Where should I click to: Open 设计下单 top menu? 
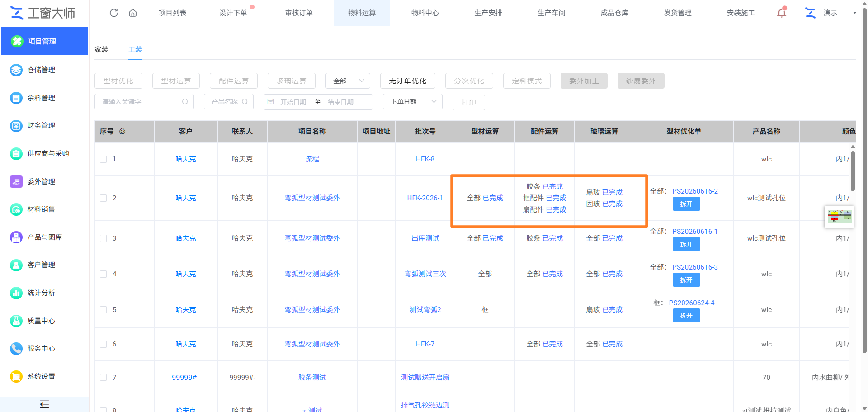tap(233, 13)
